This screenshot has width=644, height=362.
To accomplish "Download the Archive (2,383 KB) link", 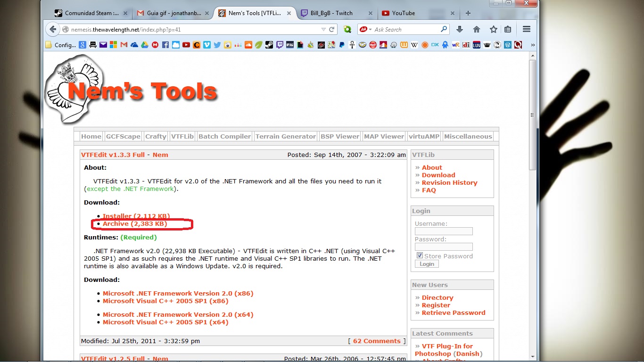I will pos(135,224).
